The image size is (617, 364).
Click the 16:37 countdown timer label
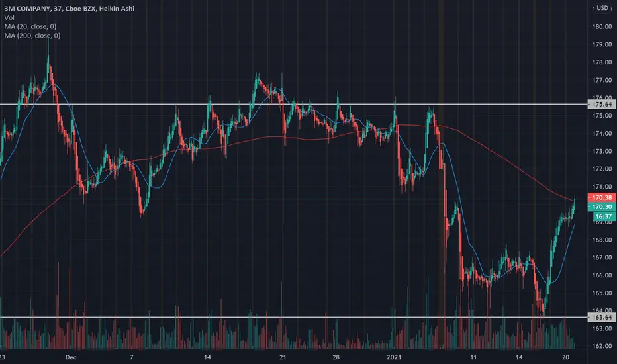604,216
